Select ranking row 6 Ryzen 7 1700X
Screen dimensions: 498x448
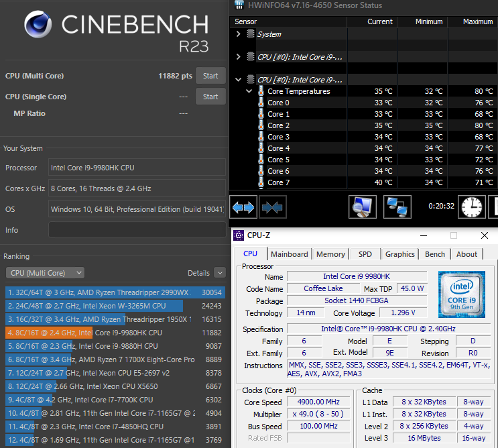pyautogui.click(x=115, y=359)
